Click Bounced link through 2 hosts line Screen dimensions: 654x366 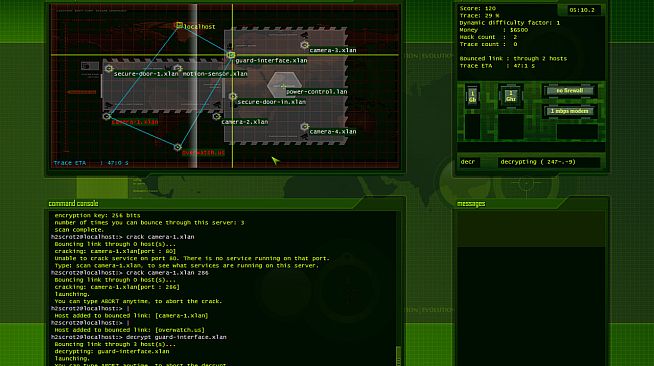513,59
